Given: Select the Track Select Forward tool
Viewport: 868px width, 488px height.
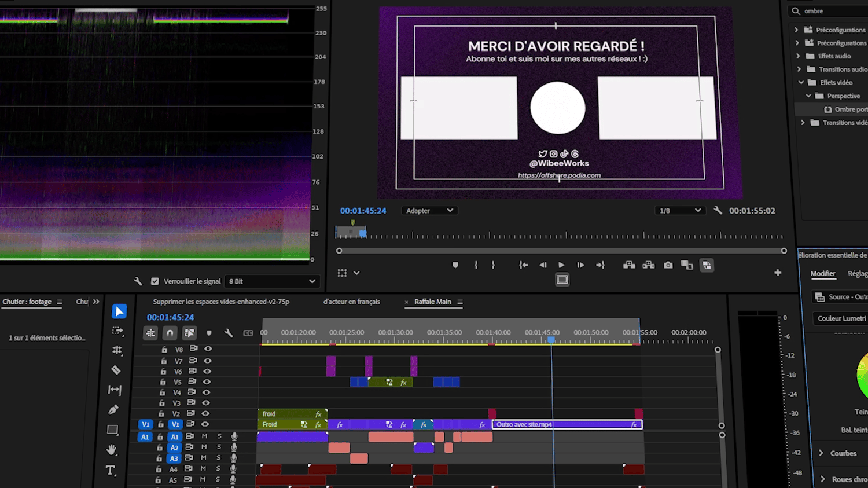Looking at the screenshot, I should 117,331.
